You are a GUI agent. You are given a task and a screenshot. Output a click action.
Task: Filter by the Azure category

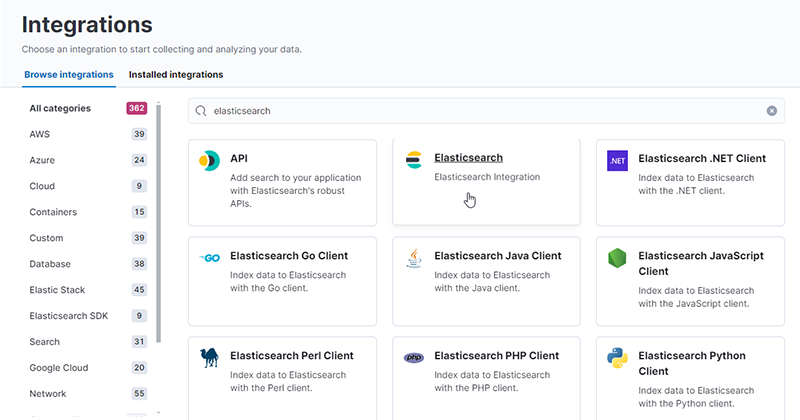(42, 160)
